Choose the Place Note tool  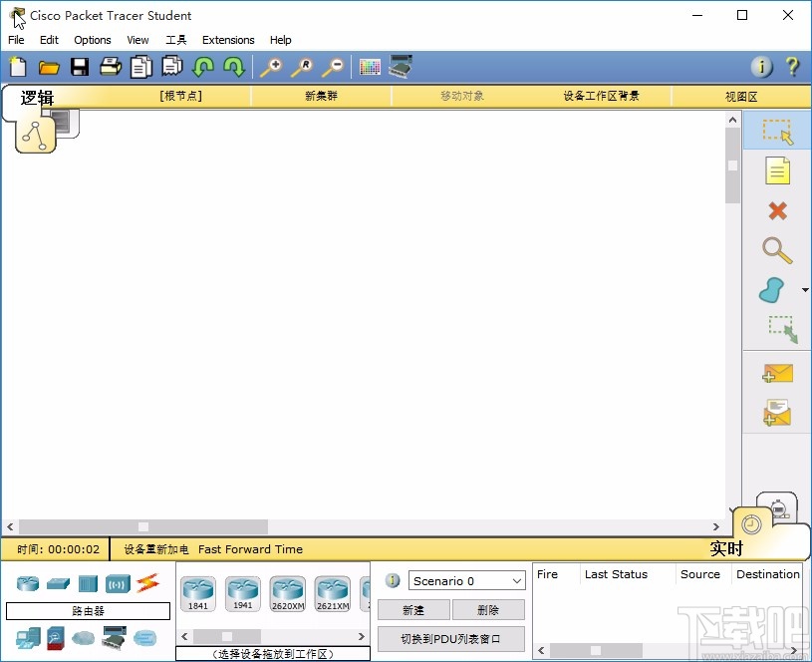777,170
